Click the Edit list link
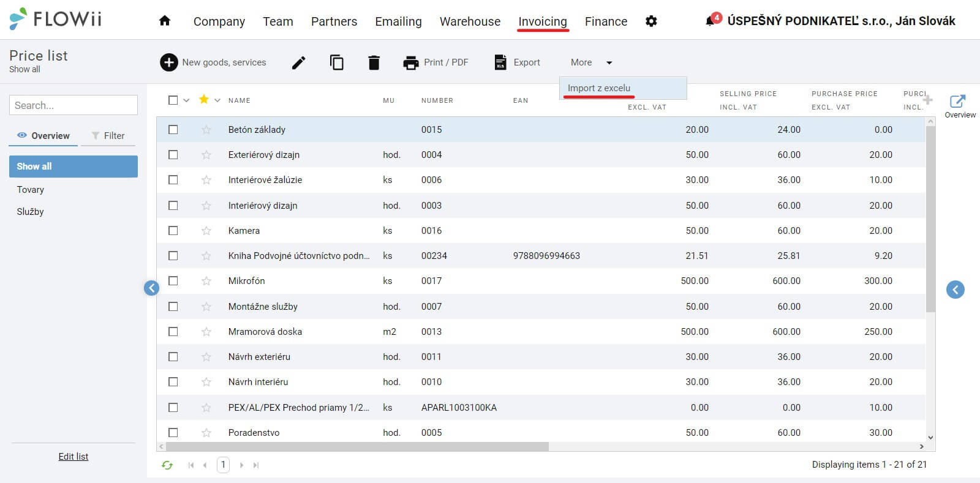This screenshot has height=483, width=980. [73, 457]
